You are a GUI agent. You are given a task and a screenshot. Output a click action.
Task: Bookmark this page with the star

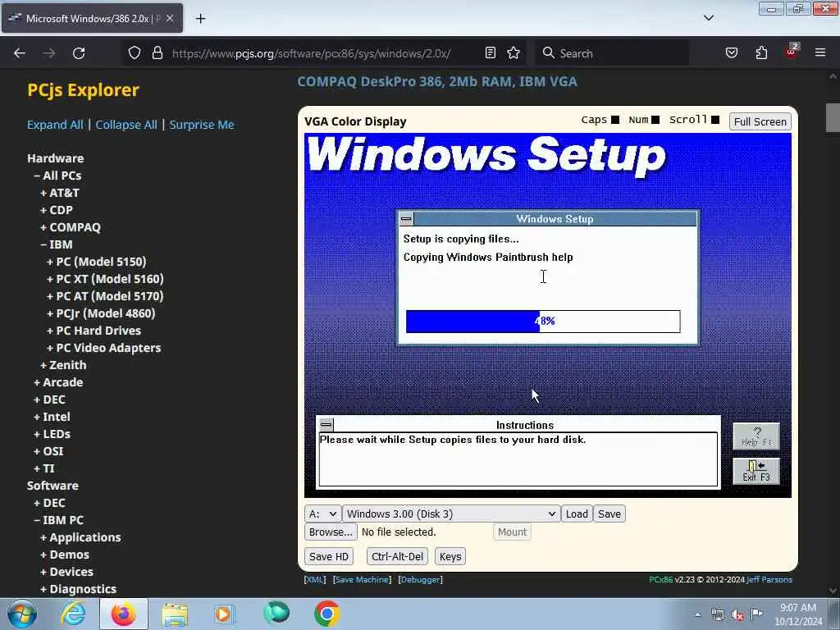pyautogui.click(x=514, y=53)
